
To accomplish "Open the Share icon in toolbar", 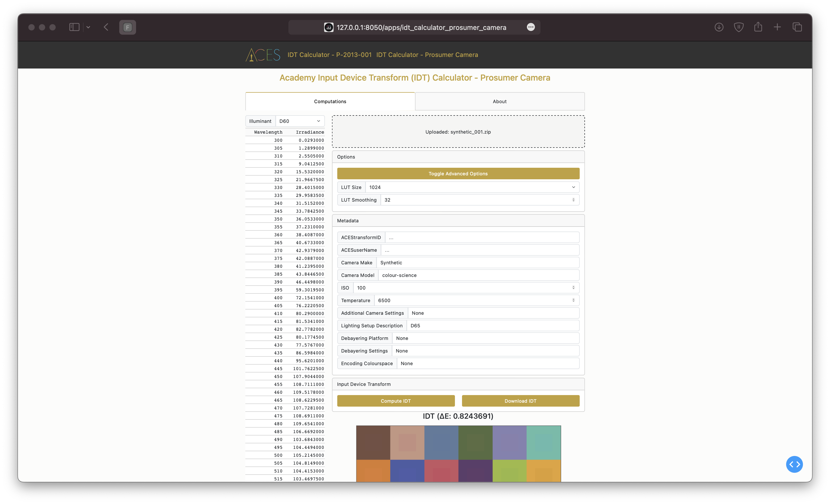I will pyautogui.click(x=758, y=27).
